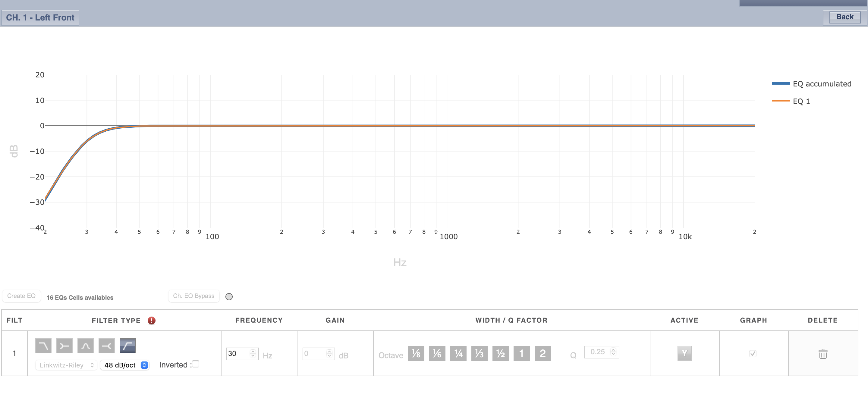
Task: Click the red filter type warning icon
Action: 152,320
